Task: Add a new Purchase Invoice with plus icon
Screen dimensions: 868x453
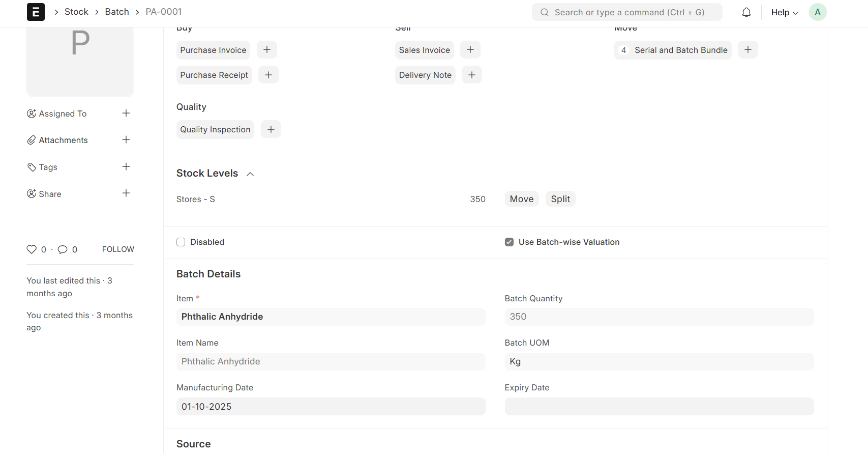Action: coord(267,50)
